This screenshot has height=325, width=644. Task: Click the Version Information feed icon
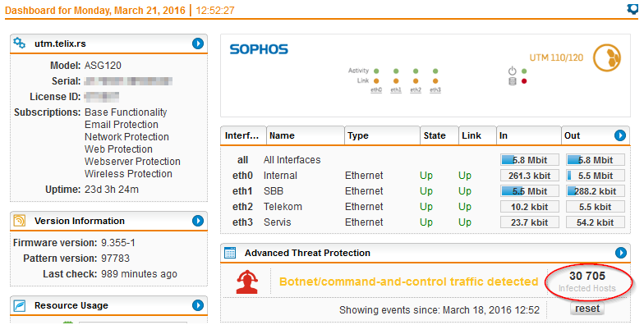click(20, 221)
